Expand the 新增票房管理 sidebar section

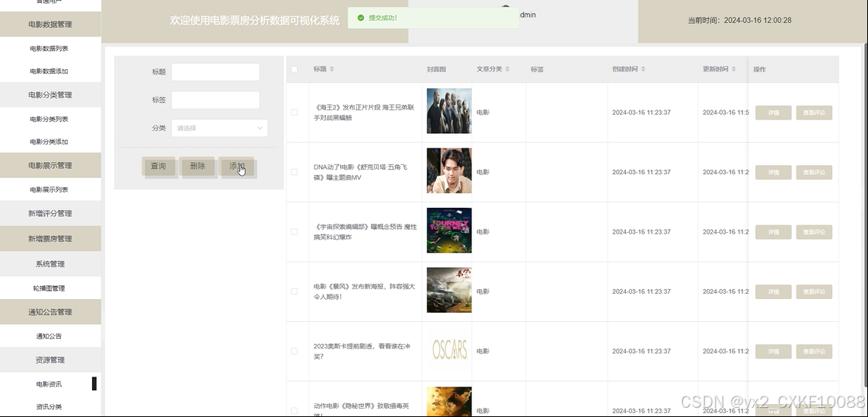pos(50,239)
